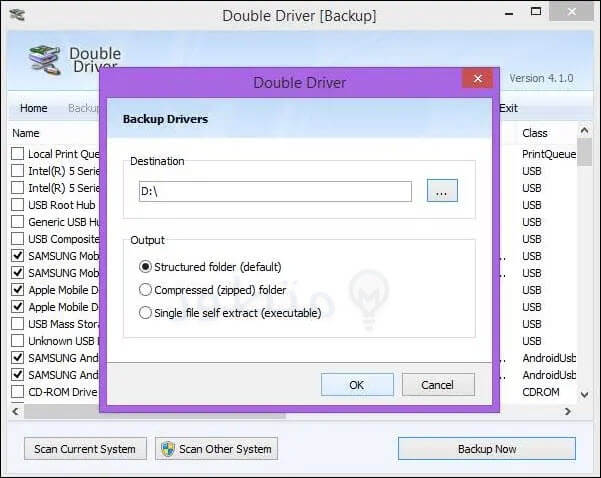Check the second Intel(R) 5 Series driver
Image resolution: width=601 pixels, height=478 pixels.
pos(17,188)
